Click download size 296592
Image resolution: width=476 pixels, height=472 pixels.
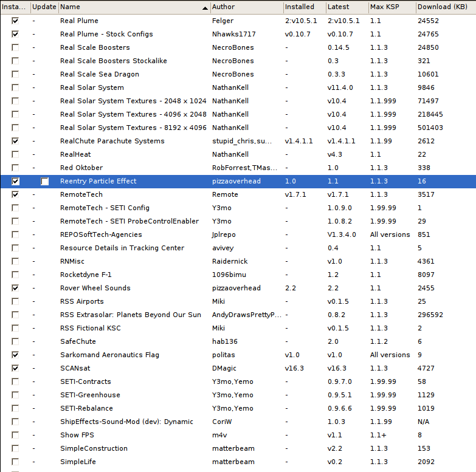pyautogui.click(x=430, y=315)
